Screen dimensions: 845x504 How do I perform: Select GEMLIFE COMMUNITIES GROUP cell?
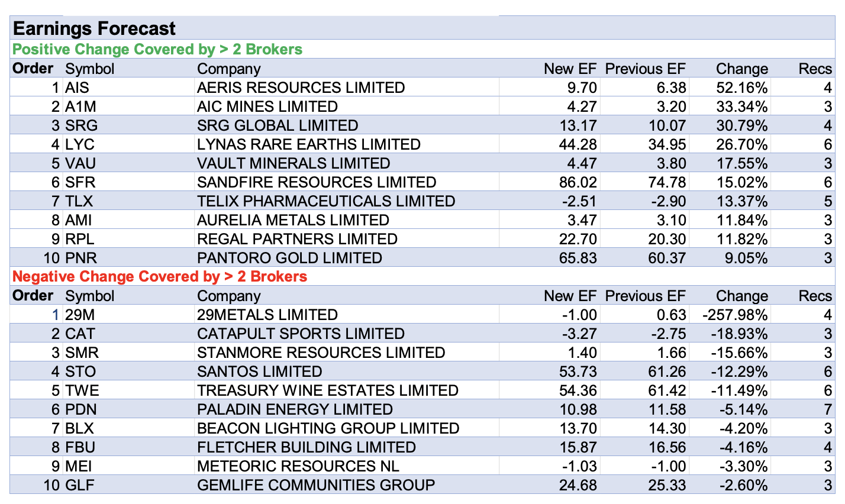pos(315,485)
